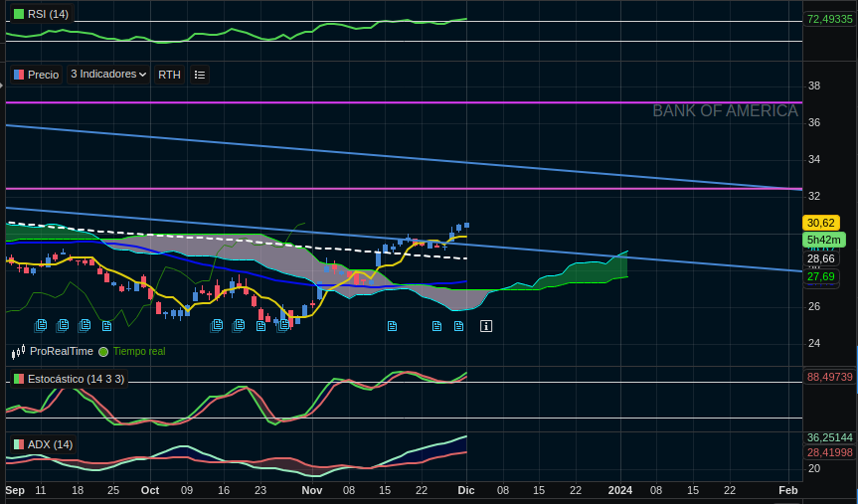This screenshot has height=504, width=858.
Task: Click the 2024 label on time axis
Action: pyautogui.click(x=619, y=490)
